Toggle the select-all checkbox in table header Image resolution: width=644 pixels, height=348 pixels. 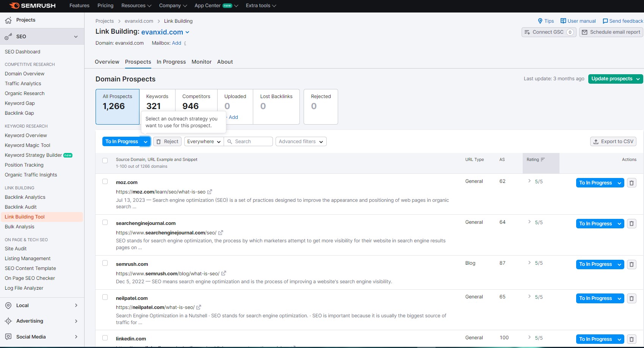pos(105,161)
